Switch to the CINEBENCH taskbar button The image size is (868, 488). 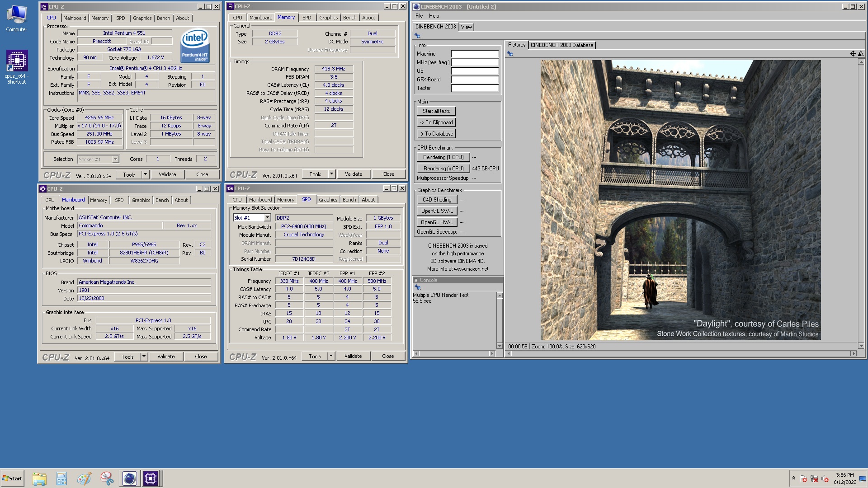[x=129, y=479]
